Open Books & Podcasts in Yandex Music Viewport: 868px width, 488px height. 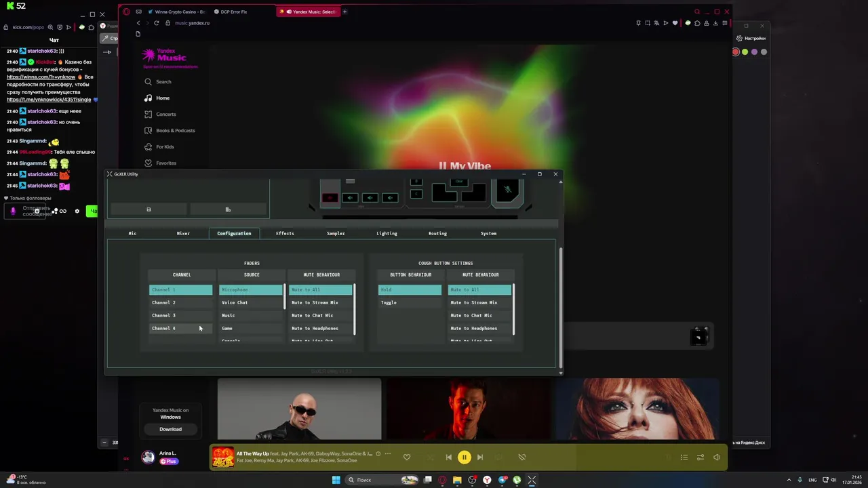pos(170,131)
